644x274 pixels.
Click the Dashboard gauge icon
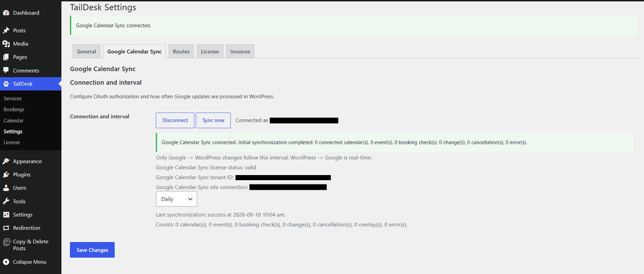pos(6,13)
